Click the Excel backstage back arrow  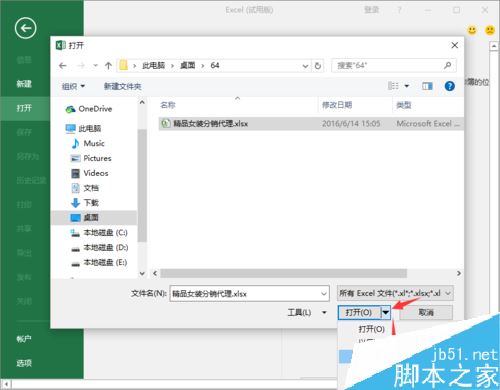pos(25,28)
